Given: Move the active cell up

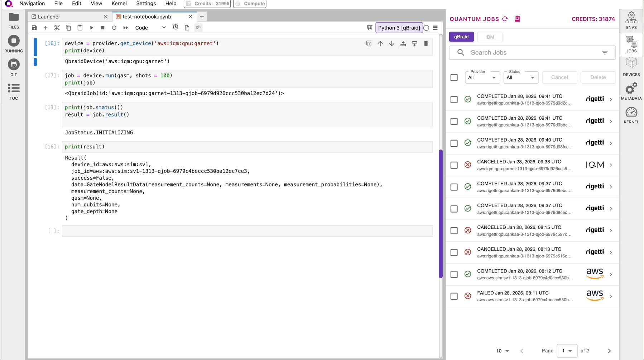Looking at the screenshot, I should (x=380, y=44).
